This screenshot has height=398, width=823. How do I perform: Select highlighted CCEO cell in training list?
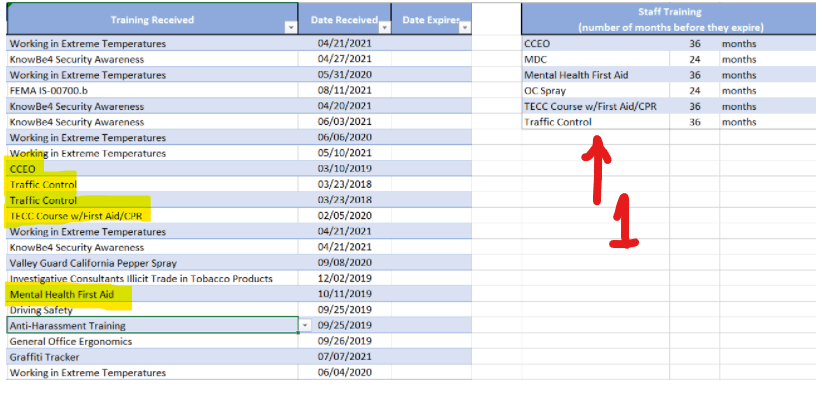pyautogui.click(x=152, y=169)
